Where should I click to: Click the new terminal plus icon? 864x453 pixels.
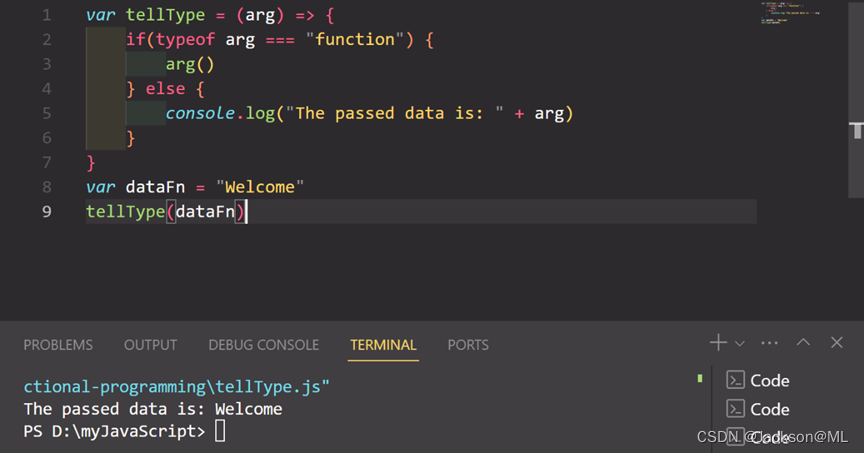718,343
